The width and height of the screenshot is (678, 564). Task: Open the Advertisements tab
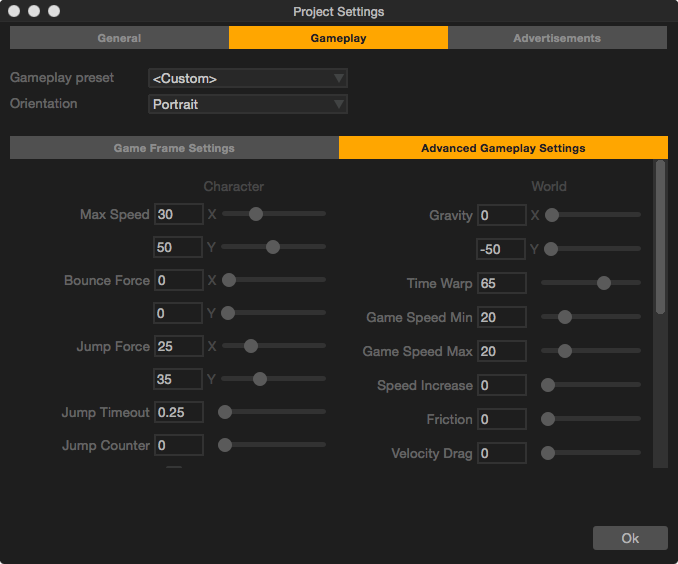pos(557,38)
